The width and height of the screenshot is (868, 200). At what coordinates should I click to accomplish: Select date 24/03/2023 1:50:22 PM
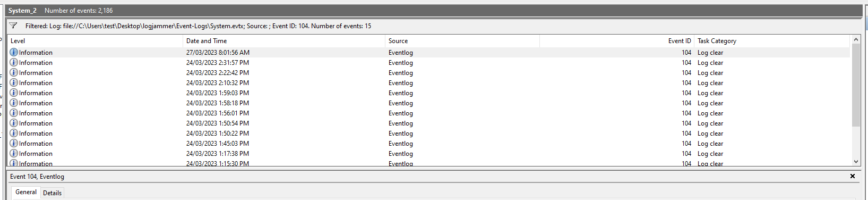click(x=218, y=134)
